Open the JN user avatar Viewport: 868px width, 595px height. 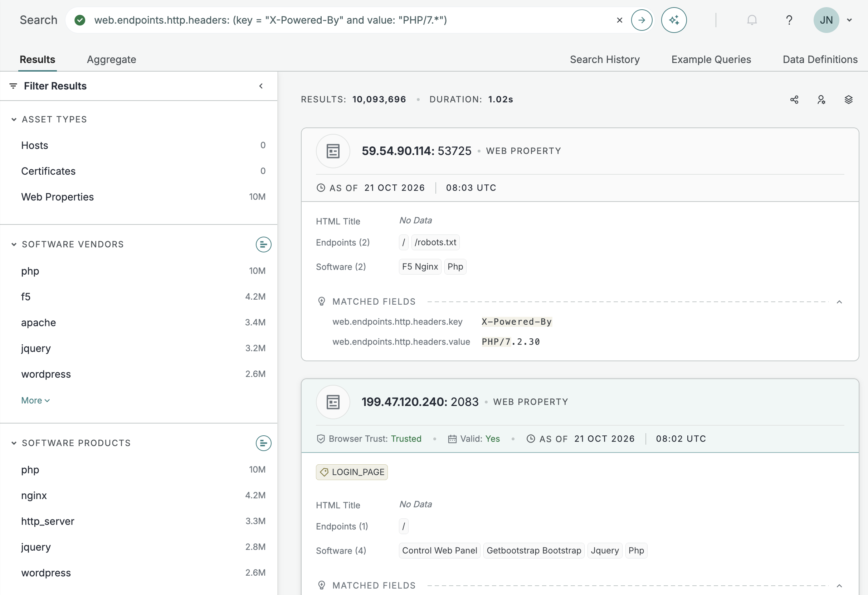click(826, 20)
